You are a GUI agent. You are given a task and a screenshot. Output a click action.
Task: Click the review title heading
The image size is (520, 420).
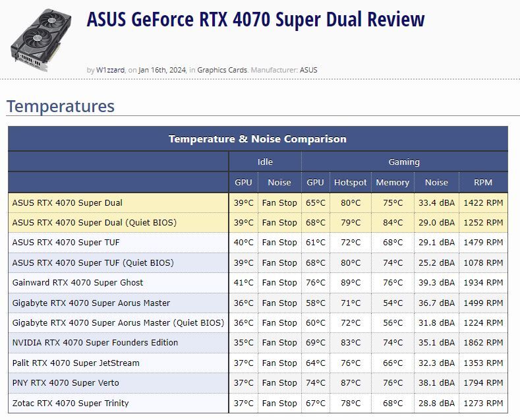pyautogui.click(x=255, y=20)
